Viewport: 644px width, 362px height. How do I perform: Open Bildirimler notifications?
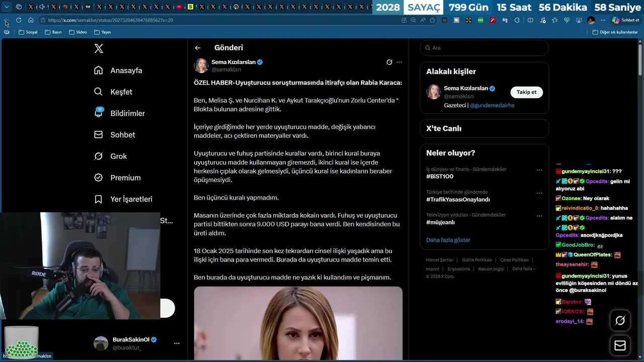point(119,113)
